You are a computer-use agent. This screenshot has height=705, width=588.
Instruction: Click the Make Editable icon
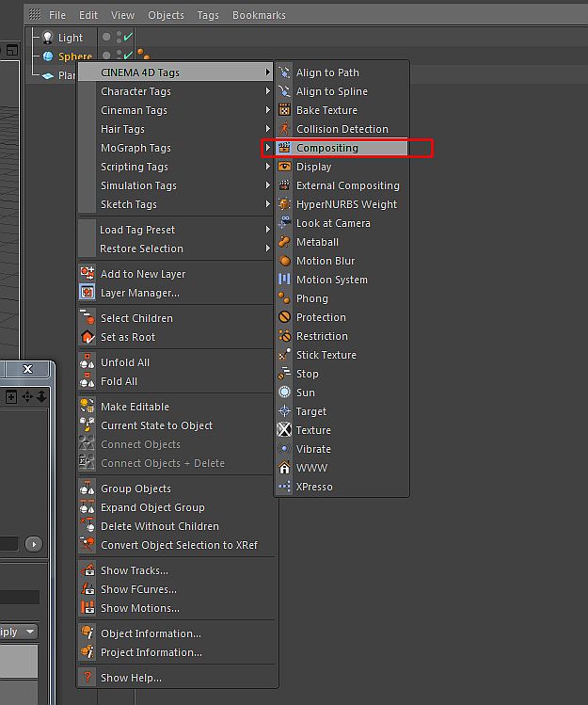point(87,407)
